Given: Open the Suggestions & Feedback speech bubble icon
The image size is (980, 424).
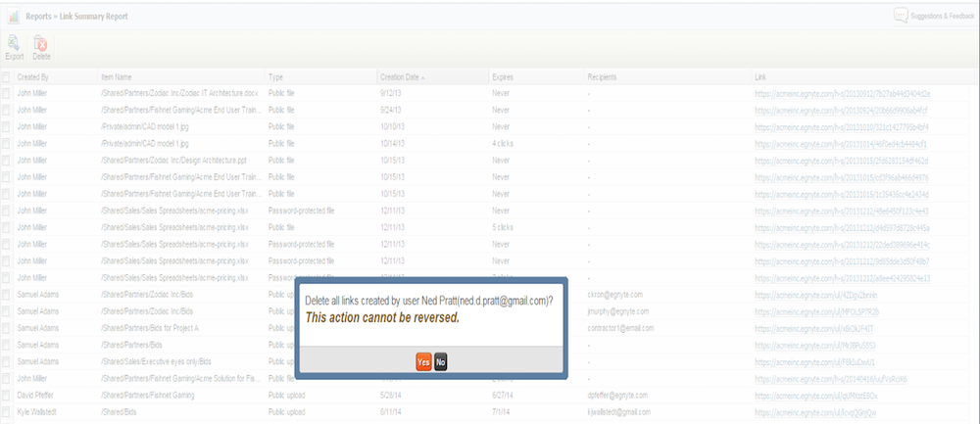Looking at the screenshot, I should click(901, 15).
